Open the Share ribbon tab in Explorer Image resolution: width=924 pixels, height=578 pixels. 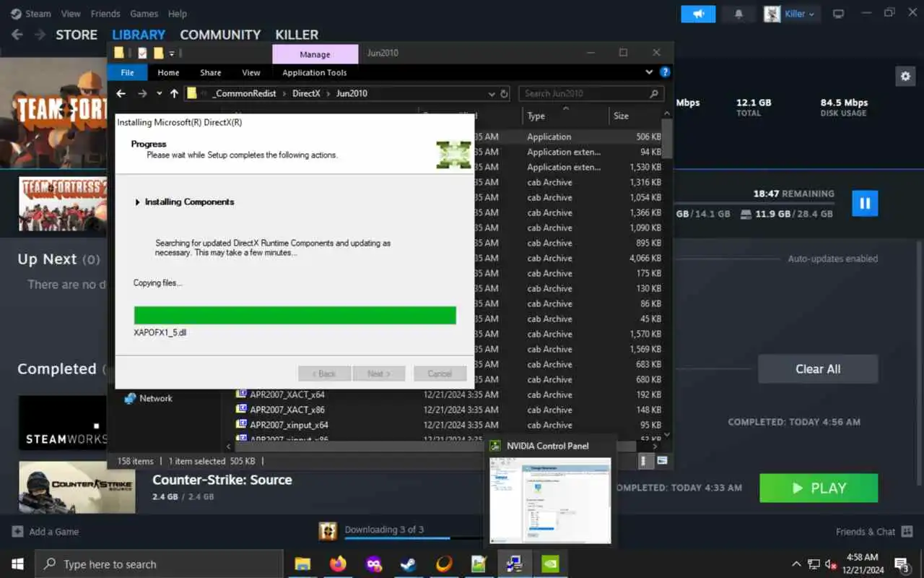click(x=211, y=72)
